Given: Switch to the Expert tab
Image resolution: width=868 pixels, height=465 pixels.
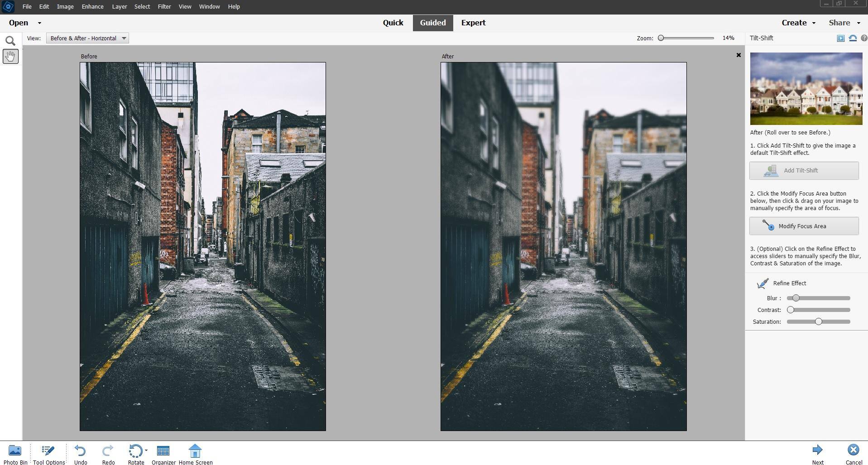Looking at the screenshot, I should coord(473,23).
